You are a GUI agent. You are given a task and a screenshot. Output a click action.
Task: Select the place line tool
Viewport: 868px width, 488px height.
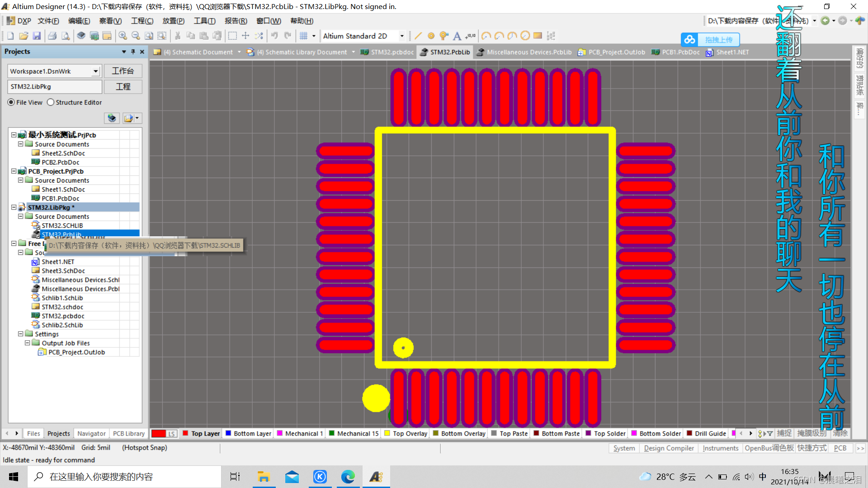pyautogui.click(x=418, y=36)
